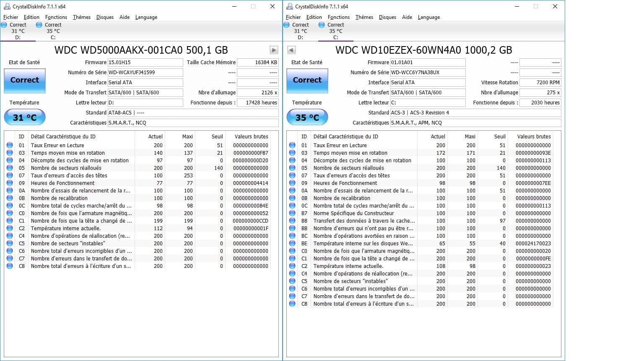Click Standard field ACS-3 | ACS-3 Revision 4
This screenshot has width=644, height=361.
click(x=476, y=113)
